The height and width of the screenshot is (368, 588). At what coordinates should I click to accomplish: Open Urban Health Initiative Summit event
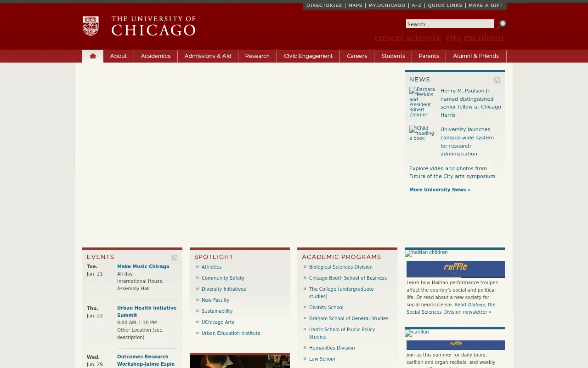coord(147,312)
